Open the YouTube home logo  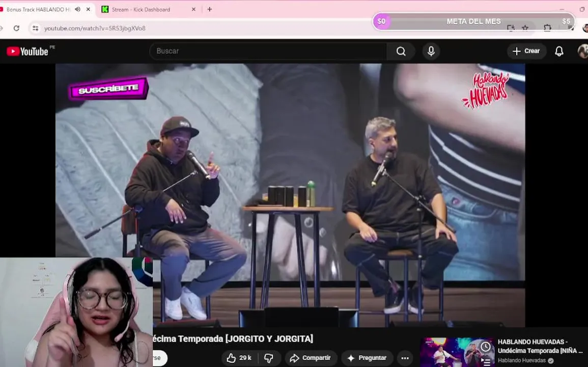point(27,51)
